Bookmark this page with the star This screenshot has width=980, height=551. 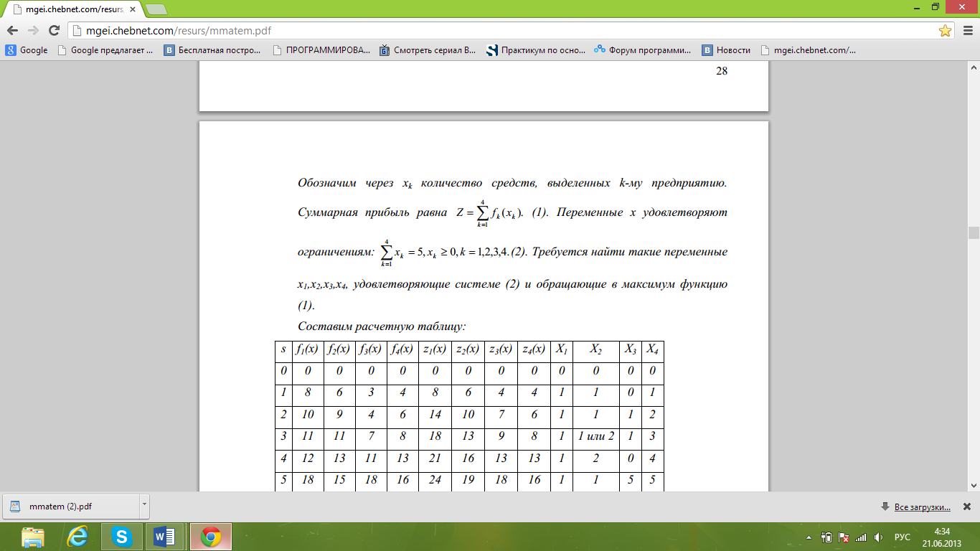(945, 30)
